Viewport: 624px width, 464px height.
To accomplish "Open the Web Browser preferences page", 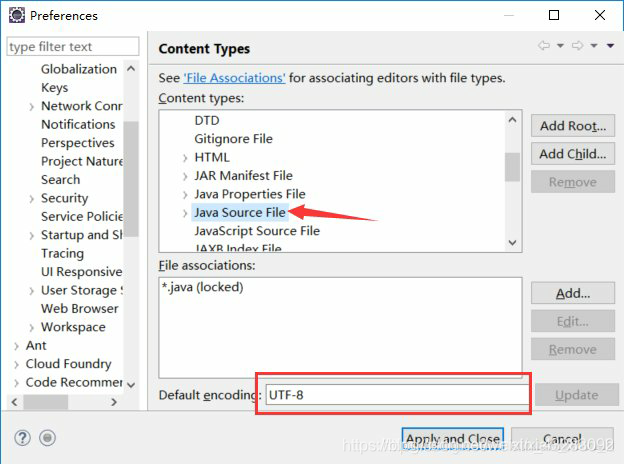I will click(80, 309).
